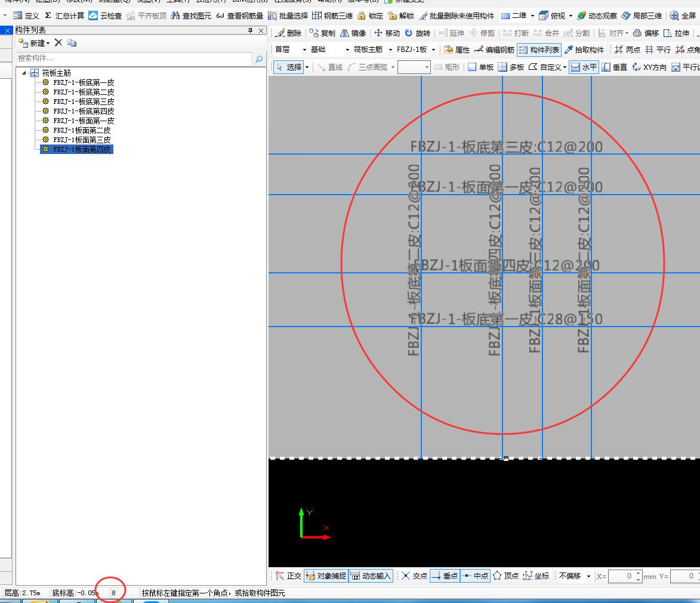Click the 选择 select button
This screenshot has width=700, height=603.
(x=288, y=67)
